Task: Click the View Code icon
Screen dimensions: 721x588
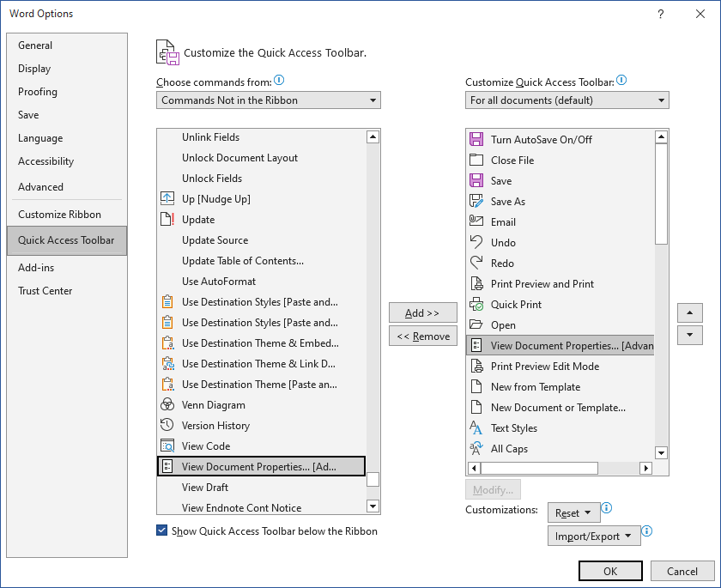Action: 167,446
